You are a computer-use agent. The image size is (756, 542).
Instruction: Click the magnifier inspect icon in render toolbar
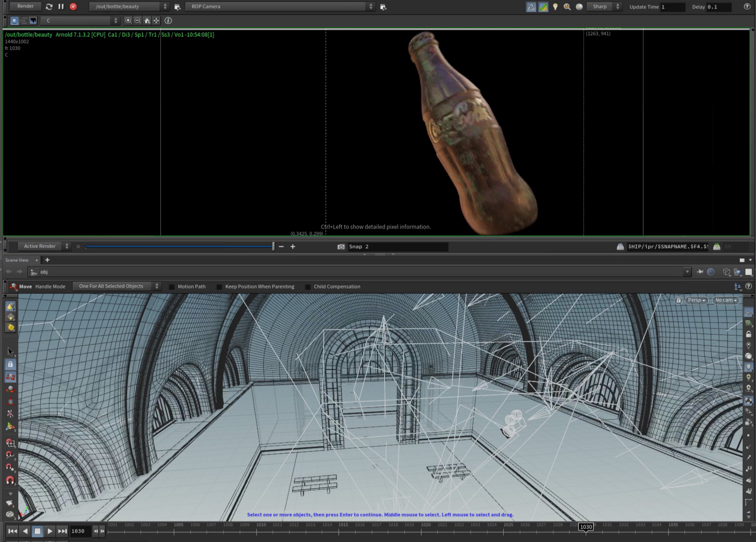click(567, 7)
